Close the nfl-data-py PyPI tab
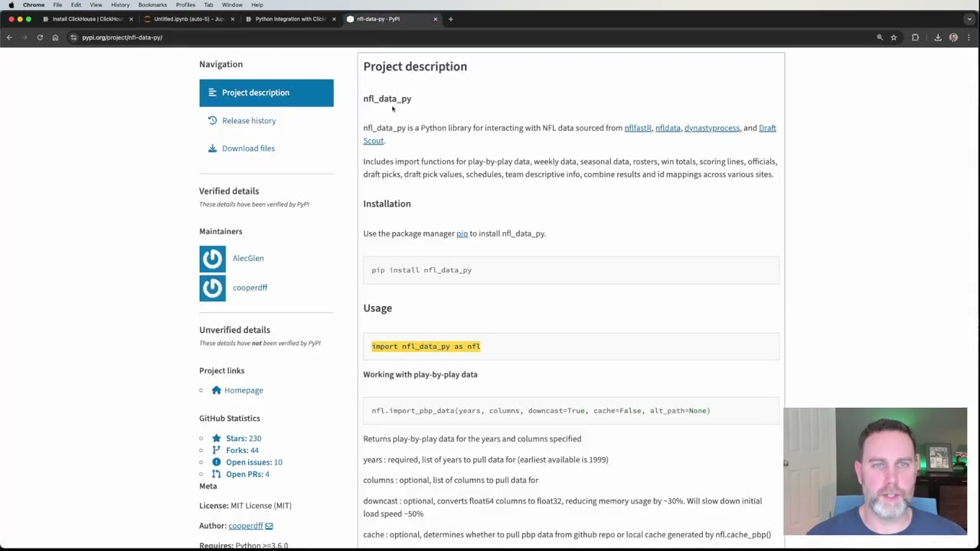This screenshot has width=980, height=551. (436, 19)
